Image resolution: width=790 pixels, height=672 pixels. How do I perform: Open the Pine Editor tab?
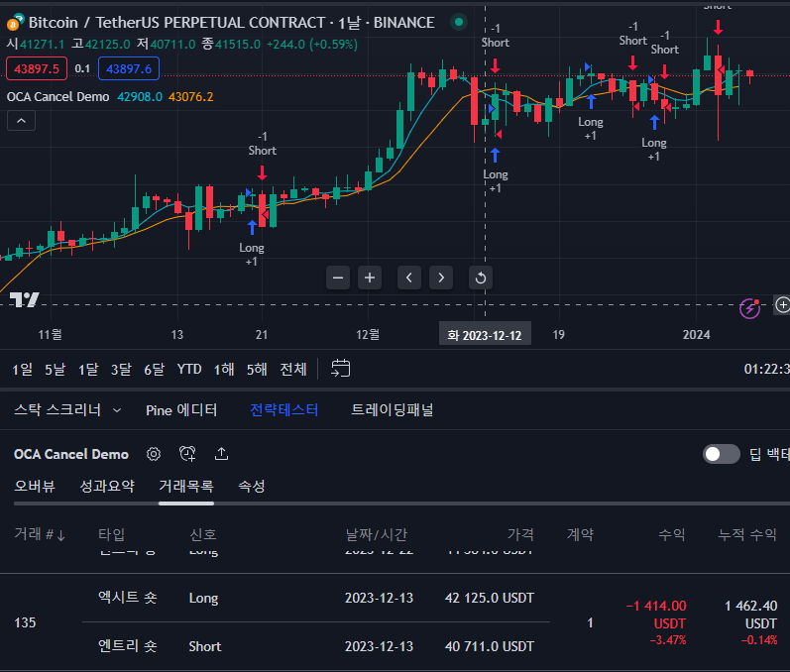click(x=181, y=410)
